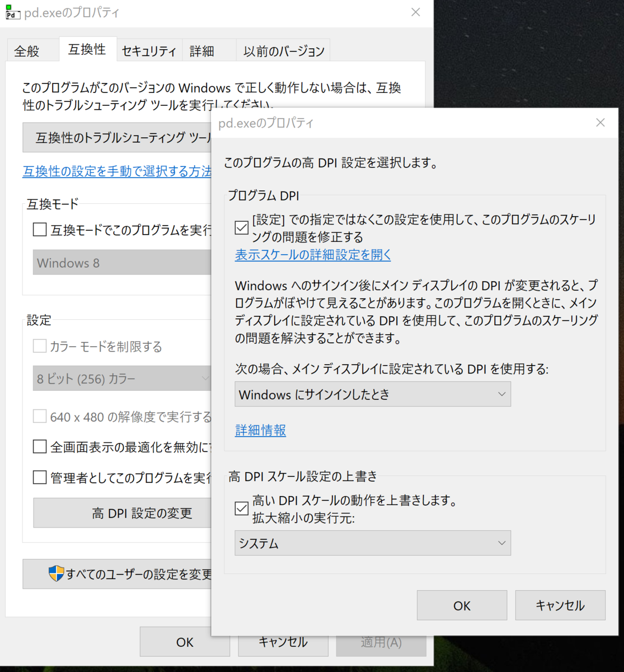Click the 詳細情報 link
This screenshot has width=624, height=672.
click(x=260, y=430)
